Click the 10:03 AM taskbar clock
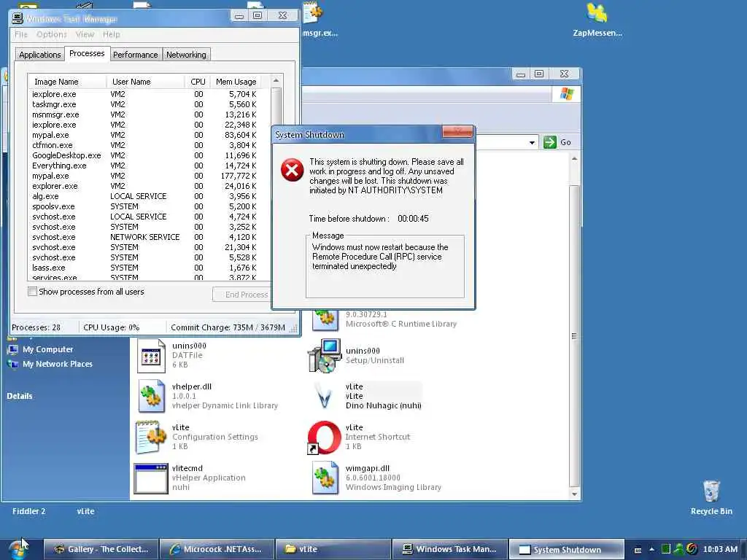The image size is (747, 560). coord(720,549)
